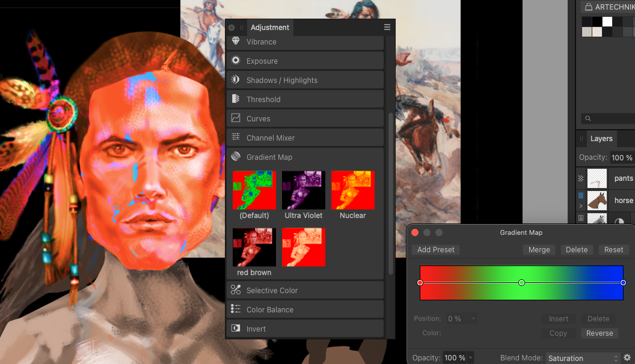This screenshot has height=364, width=635.
Task: Click the Reverse gradient button
Action: coord(600,333)
